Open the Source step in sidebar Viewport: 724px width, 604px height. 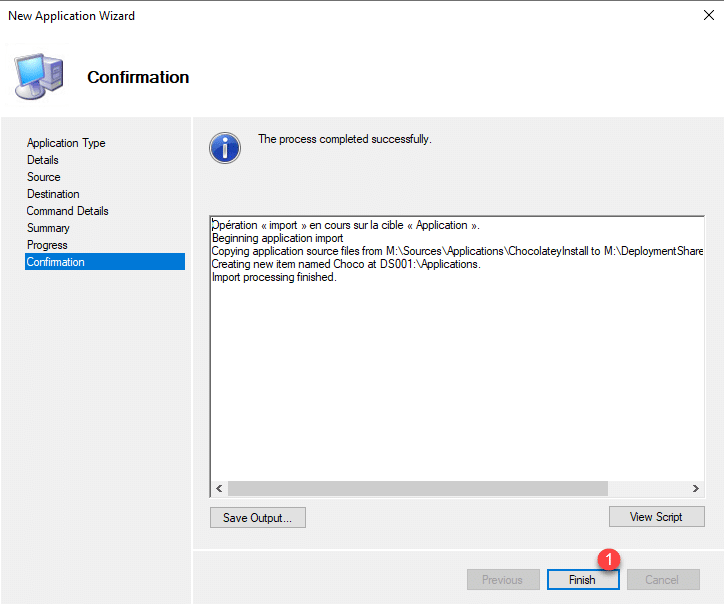point(44,177)
